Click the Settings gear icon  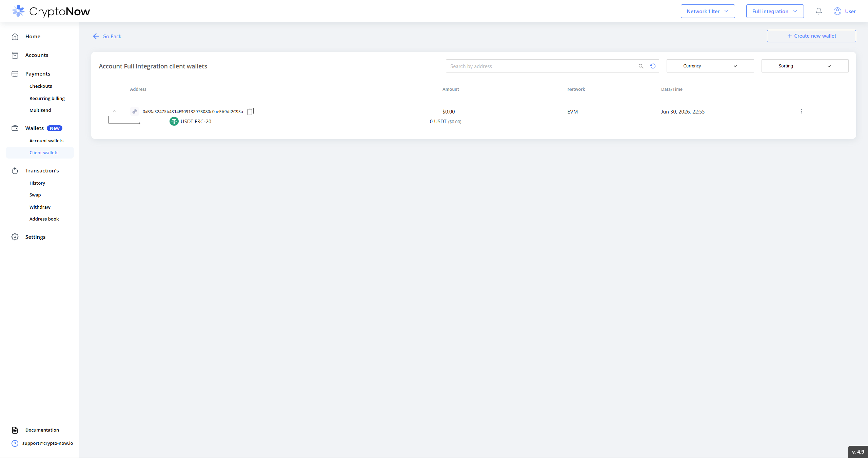(15, 237)
